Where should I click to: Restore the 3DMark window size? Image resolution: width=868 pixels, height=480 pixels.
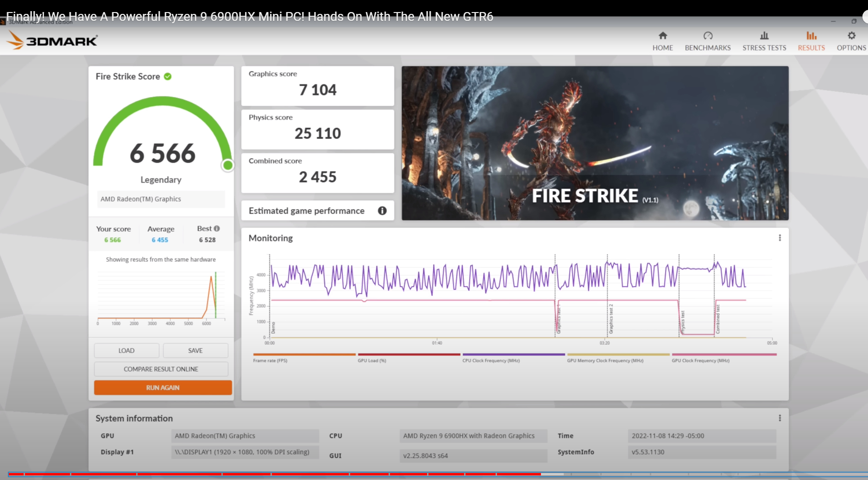(854, 21)
